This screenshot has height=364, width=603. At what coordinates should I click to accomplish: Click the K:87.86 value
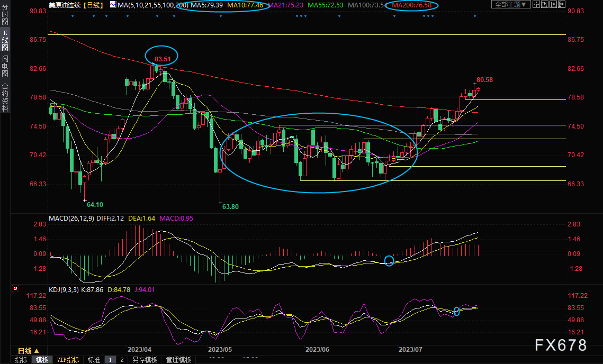(92, 289)
